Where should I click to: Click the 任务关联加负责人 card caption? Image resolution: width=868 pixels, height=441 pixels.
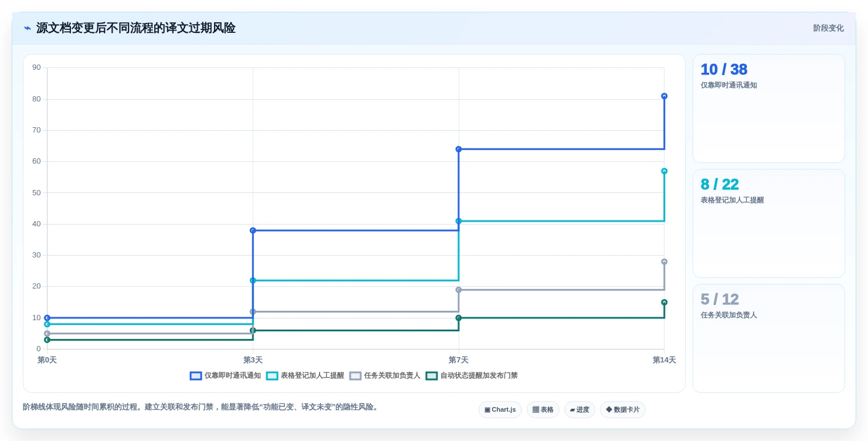729,315
